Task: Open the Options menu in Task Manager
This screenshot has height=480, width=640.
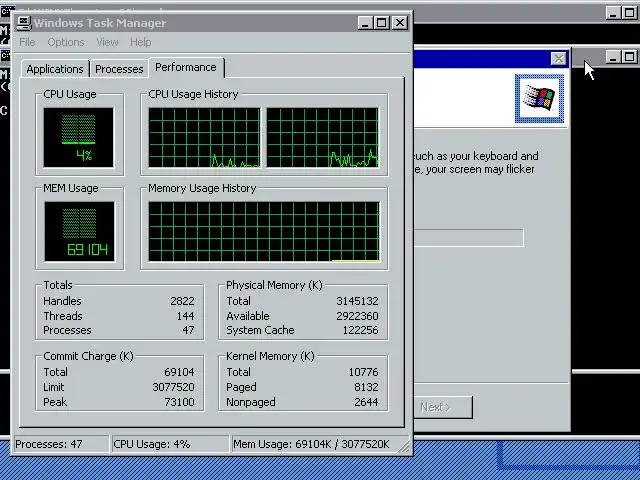Action: click(66, 42)
